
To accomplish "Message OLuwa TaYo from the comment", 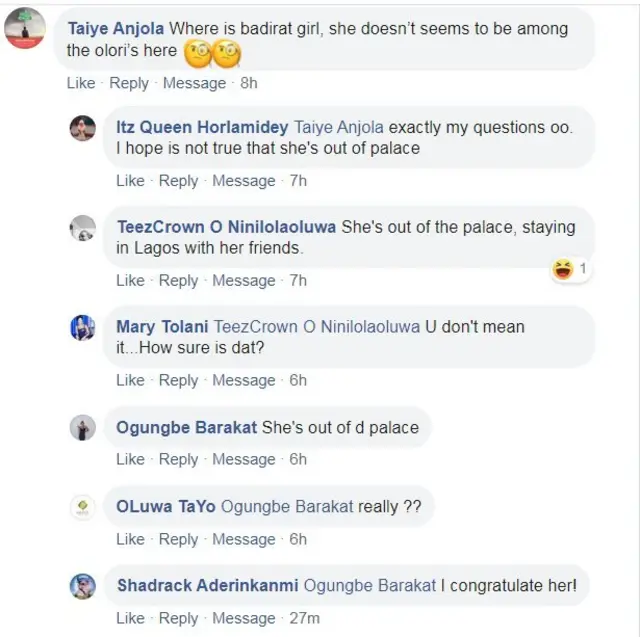I will (244, 539).
